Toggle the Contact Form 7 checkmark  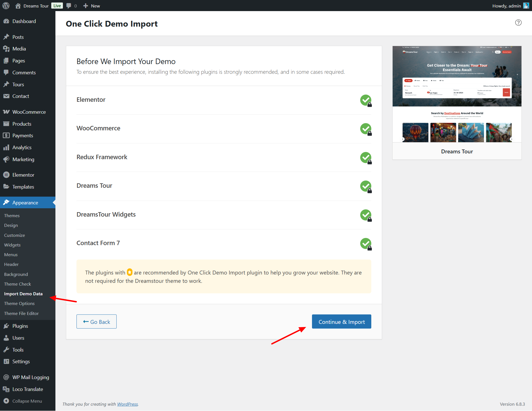tap(365, 243)
